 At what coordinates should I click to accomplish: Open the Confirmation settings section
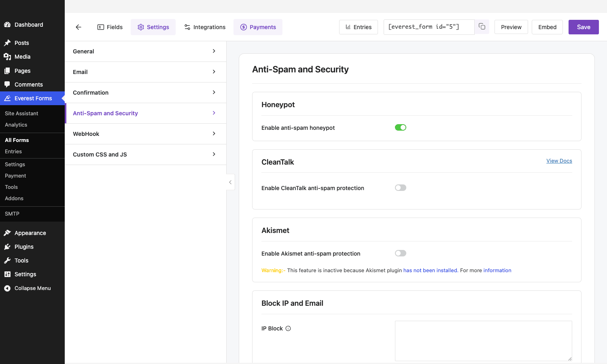point(146,93)
